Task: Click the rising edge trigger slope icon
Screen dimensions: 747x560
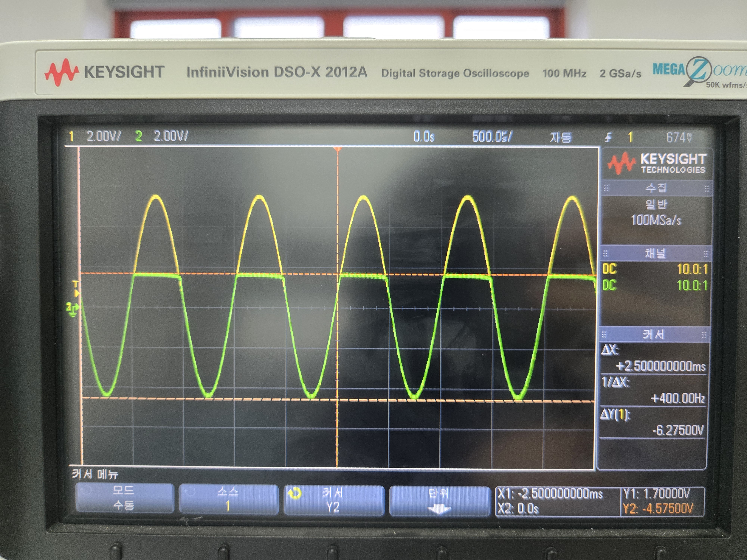Action: [x=608, y=137]
